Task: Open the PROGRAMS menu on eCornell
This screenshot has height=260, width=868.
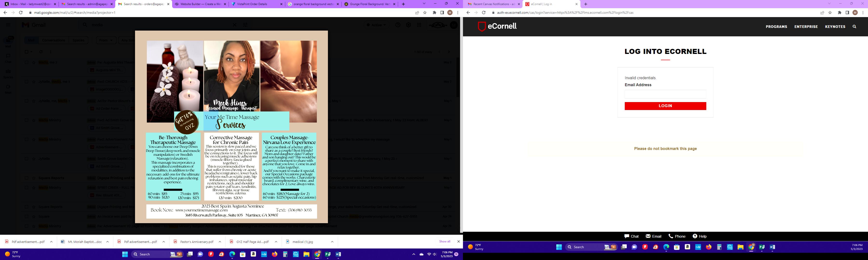Action: (776, 26)
